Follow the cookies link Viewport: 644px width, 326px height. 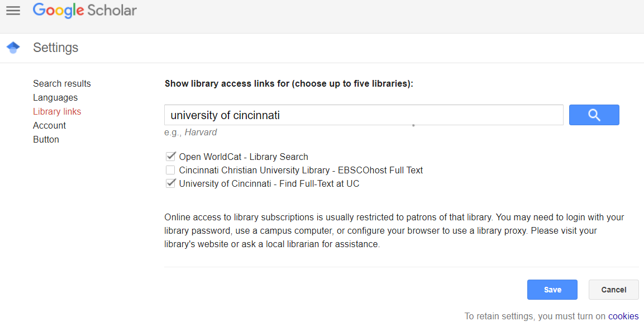click(x=623, y=316)
